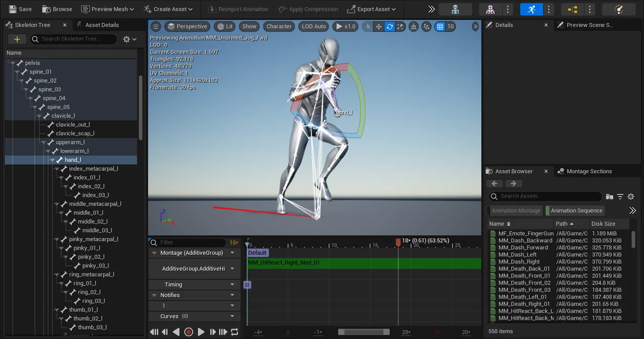Open the Physics Asset editor mode
This screenshot has height=339, width=644.
[619, 10]
